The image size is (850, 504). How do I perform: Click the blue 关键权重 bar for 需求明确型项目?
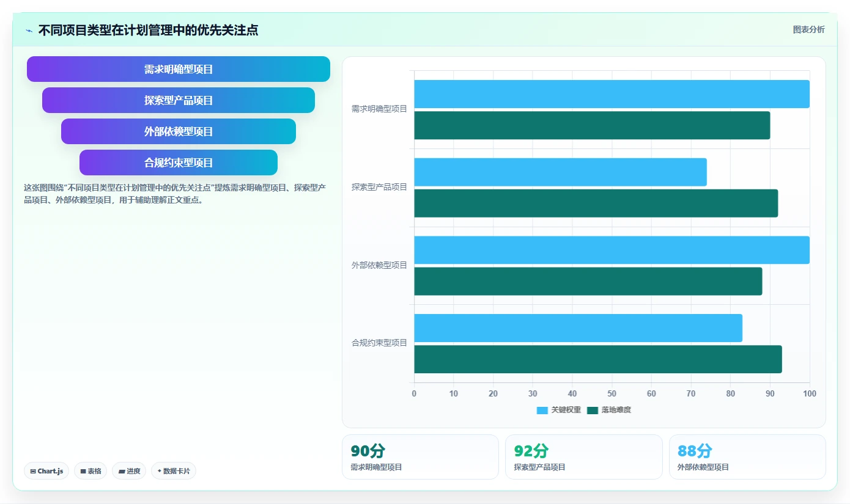612,94
